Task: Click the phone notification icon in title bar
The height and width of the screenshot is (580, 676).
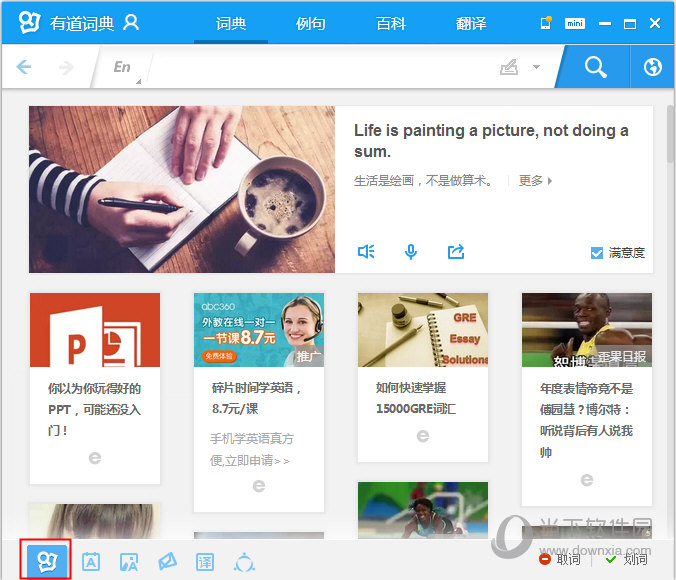Action: [x=546, y=23]
